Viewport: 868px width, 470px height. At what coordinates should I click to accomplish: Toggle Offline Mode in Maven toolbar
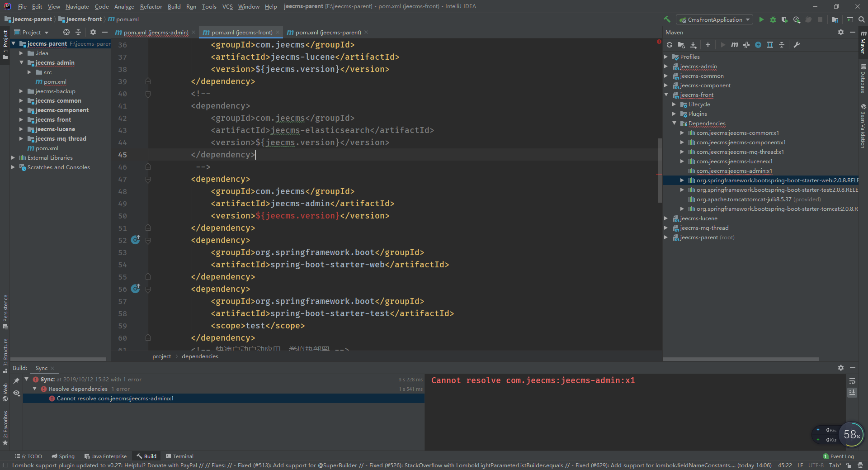pyautogui.click(x=746, y=45)
